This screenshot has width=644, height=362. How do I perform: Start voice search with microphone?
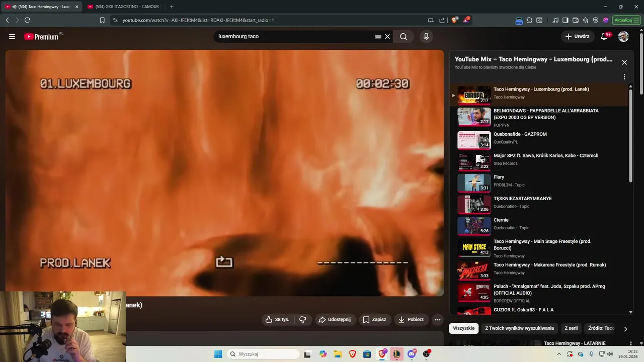pos(426,36)
